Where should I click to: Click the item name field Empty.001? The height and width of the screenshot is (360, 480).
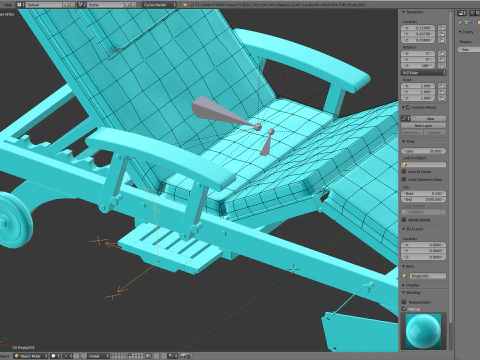pyautogui.click(x=428, y=276)
